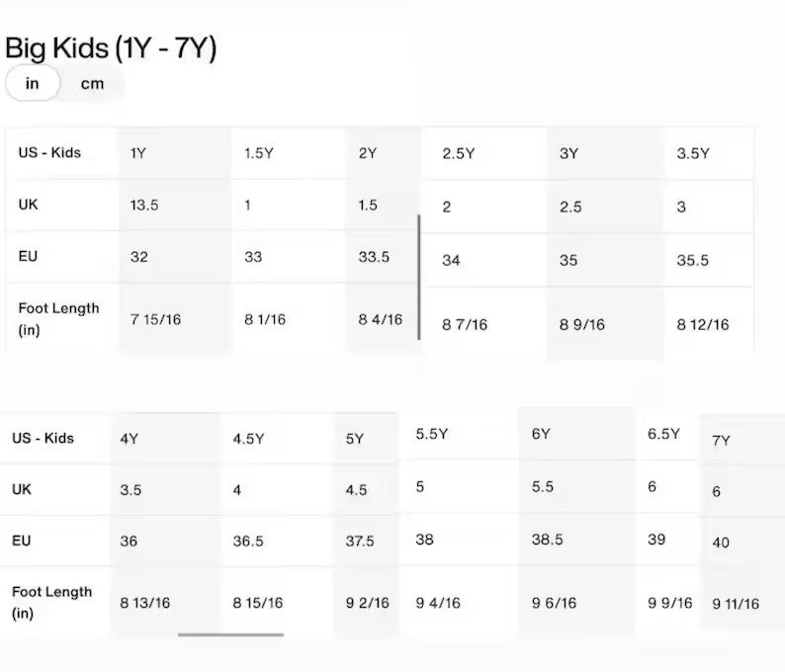Switch units to inches with 'in' toggle

[x=33, y=83]
